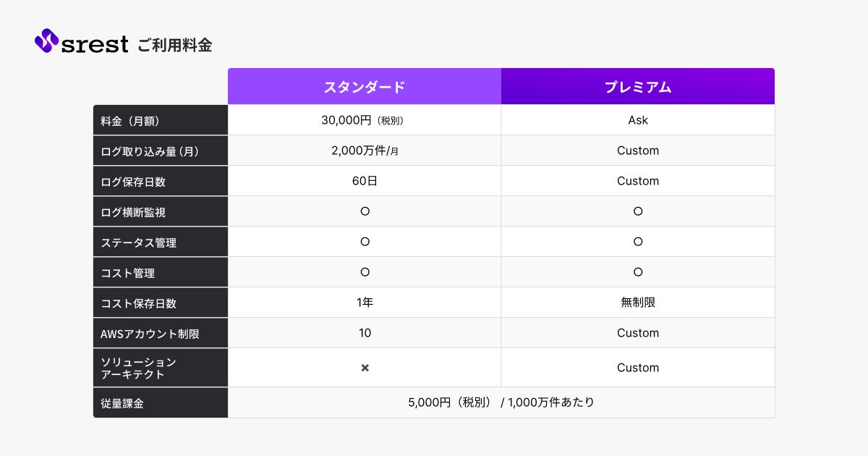The image size is (868, 456).
Task: Click Premium circle mark for ログ横断監視
Action: (x=638, y=211)
